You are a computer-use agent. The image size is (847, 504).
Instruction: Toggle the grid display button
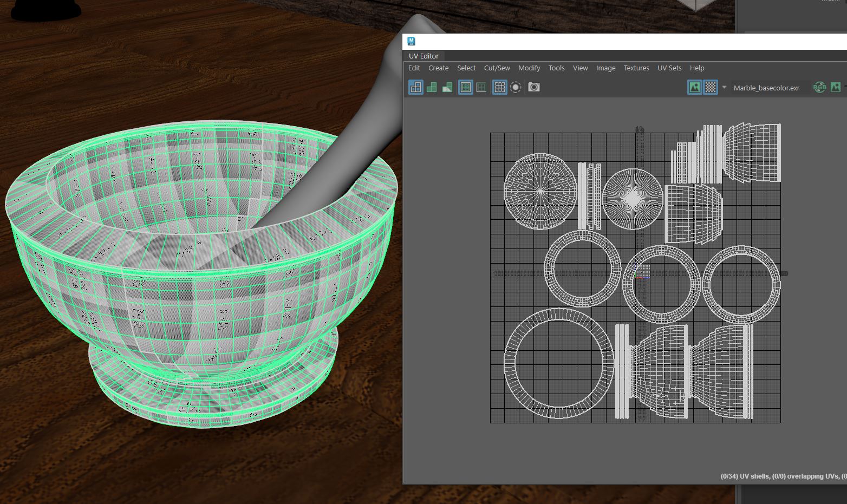(500, 87)
